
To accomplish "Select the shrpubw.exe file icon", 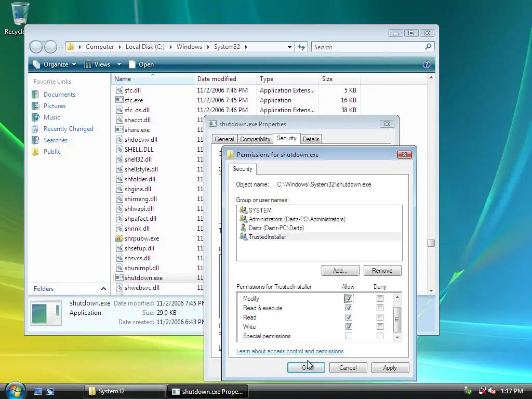I will click(x=119, y=238).
